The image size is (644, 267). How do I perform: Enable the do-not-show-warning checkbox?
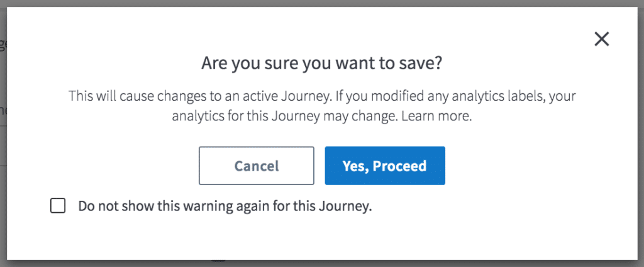click(x=58, y=206)
